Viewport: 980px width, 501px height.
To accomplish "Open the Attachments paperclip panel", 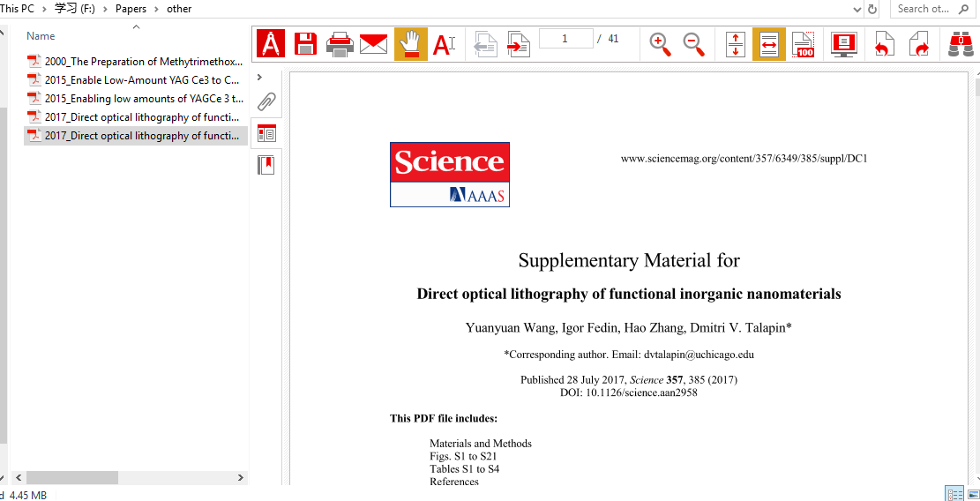I will tap(267, 101).
